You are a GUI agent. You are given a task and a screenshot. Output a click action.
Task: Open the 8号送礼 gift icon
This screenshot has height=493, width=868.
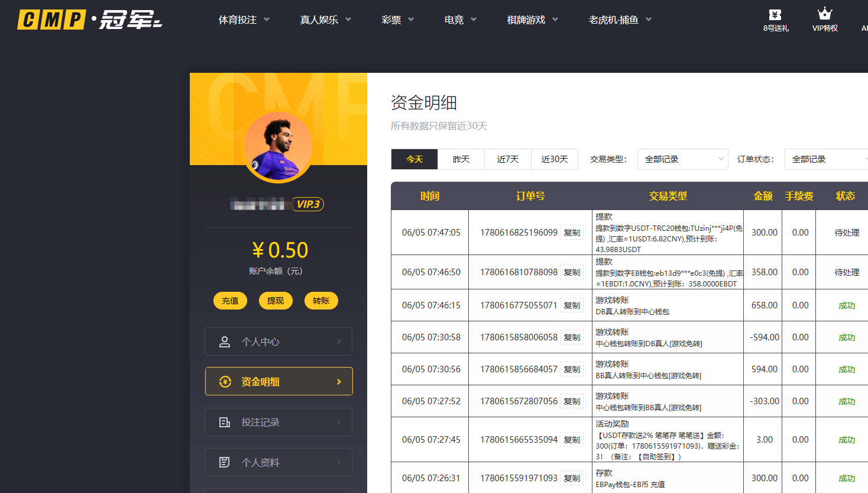775,15
